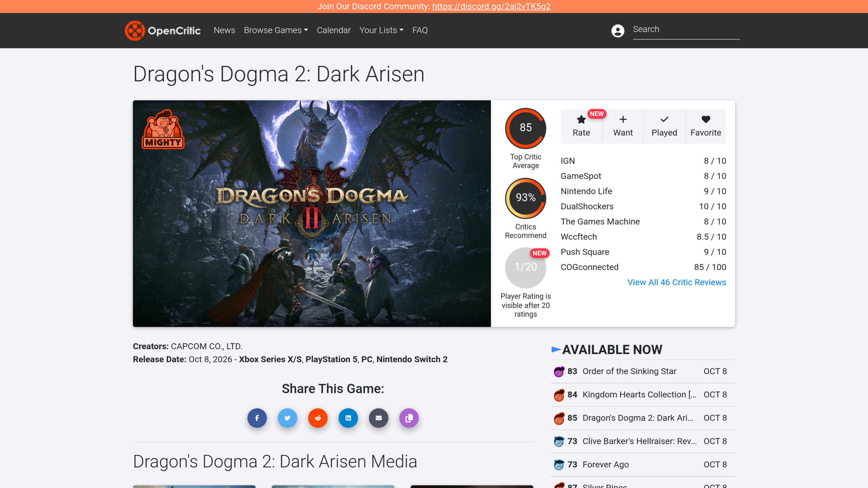
Task: Open the Calendar page
Action: pos(334,30)
